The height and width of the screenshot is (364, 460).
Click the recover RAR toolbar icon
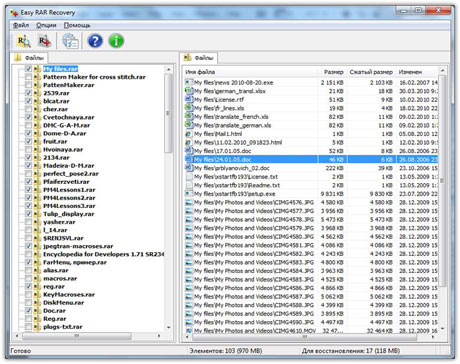44,41
